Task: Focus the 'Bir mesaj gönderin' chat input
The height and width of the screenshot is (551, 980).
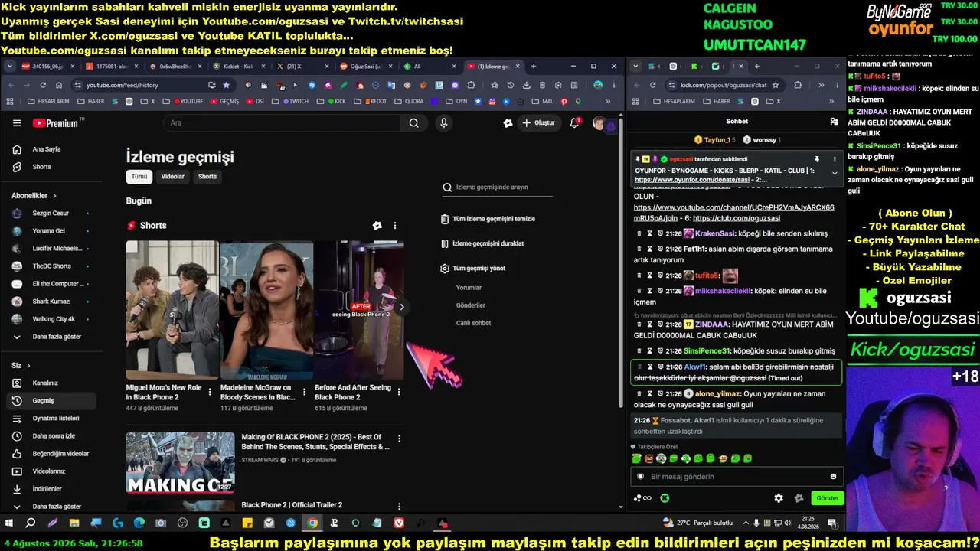Action: [x=735, y=477]
